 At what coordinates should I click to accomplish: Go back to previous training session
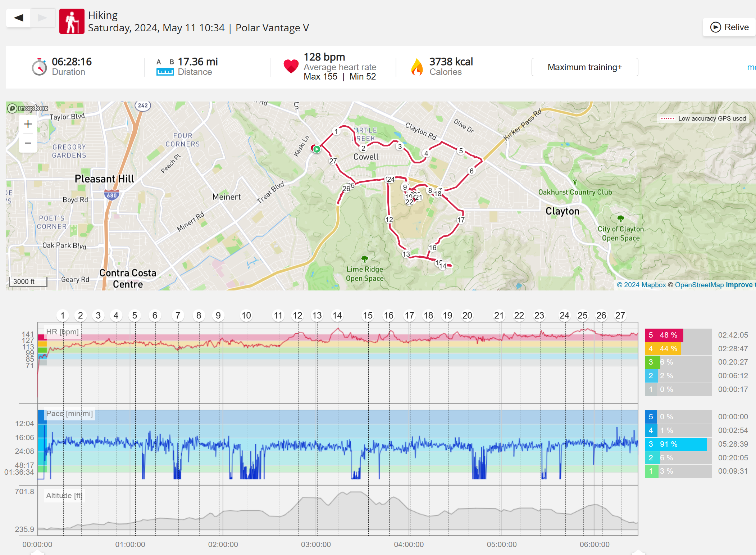coord(18,18)
